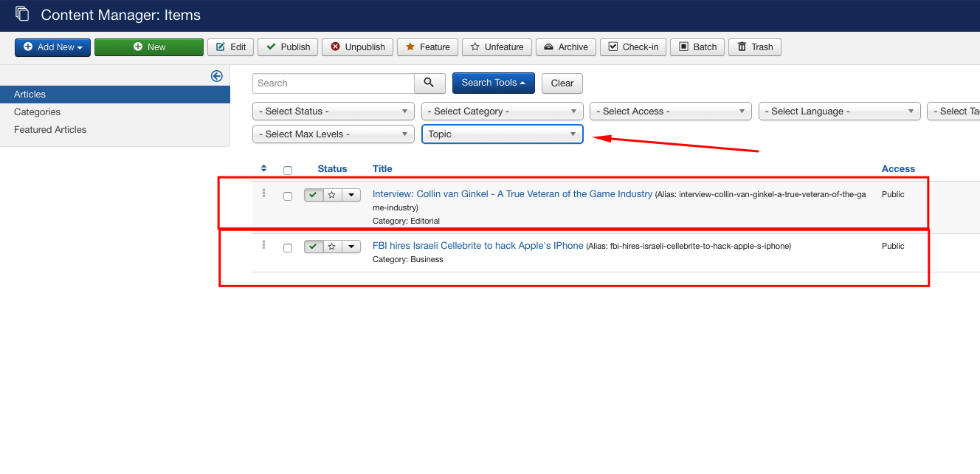Screen dimensions: 980x474
Task: Click the Unpublish toolbar button
Action: pos(358,47)
